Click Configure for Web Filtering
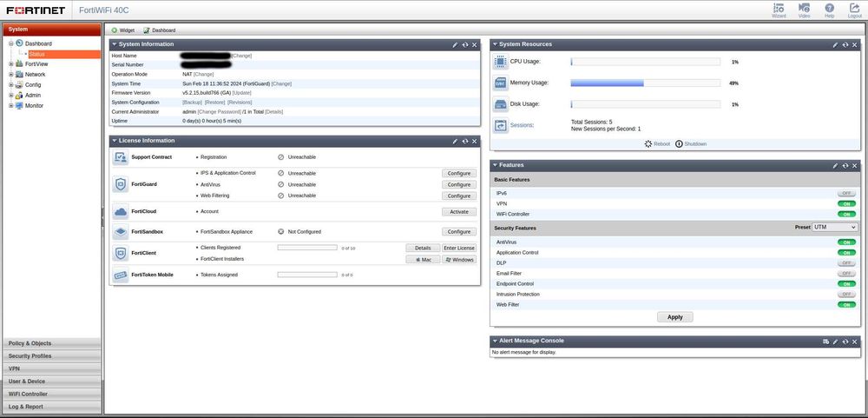Image resolution: width=868 pixels, height=418 pixels. 459,196
